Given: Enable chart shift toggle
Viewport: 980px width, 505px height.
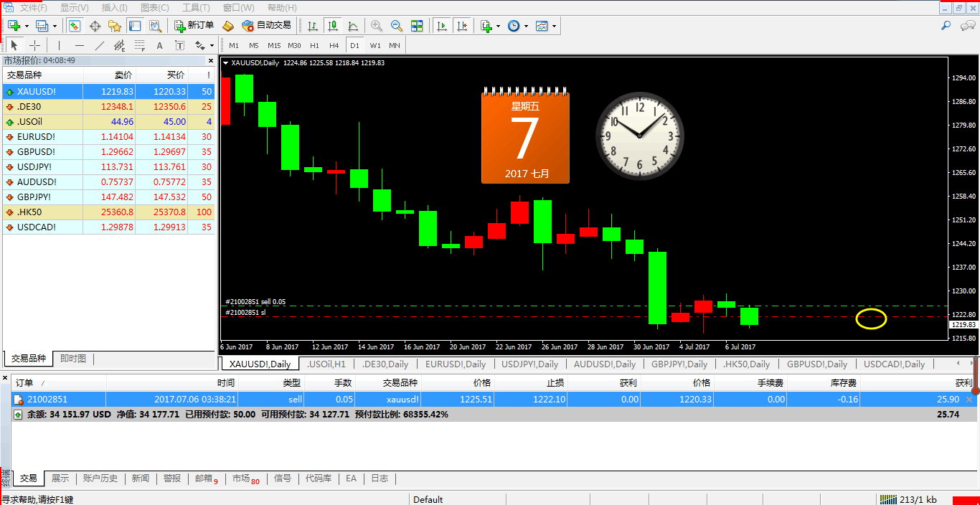Looking at the screenshot, I should (462, 26).
